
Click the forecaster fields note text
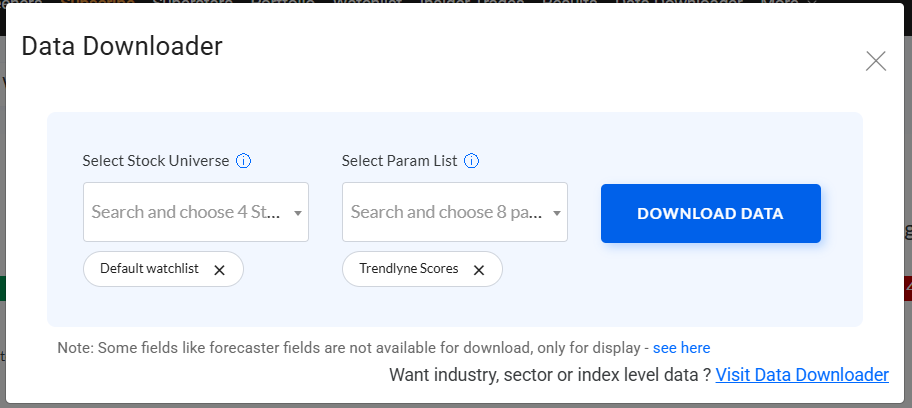(x=350, y=348)
